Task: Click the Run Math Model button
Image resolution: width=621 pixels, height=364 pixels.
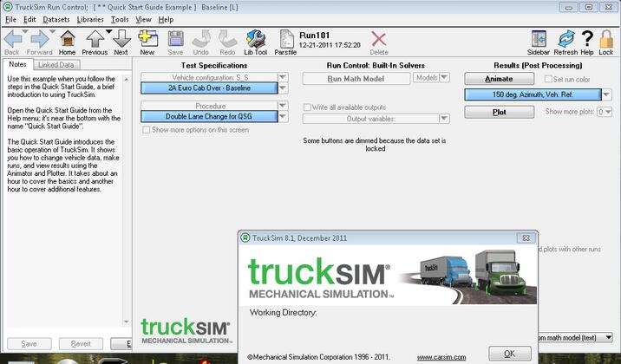Action: tap(356, 79)
